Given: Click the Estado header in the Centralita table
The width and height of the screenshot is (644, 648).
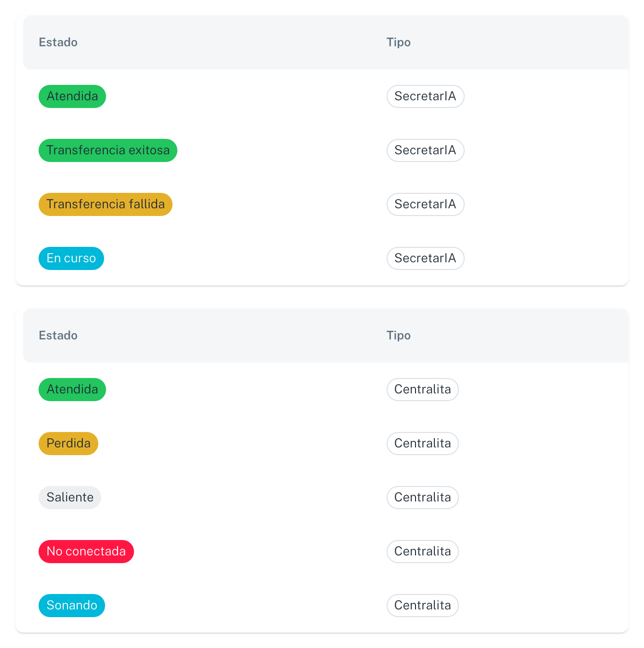Looking at the screenshot, I should click(x=58, y=336).
